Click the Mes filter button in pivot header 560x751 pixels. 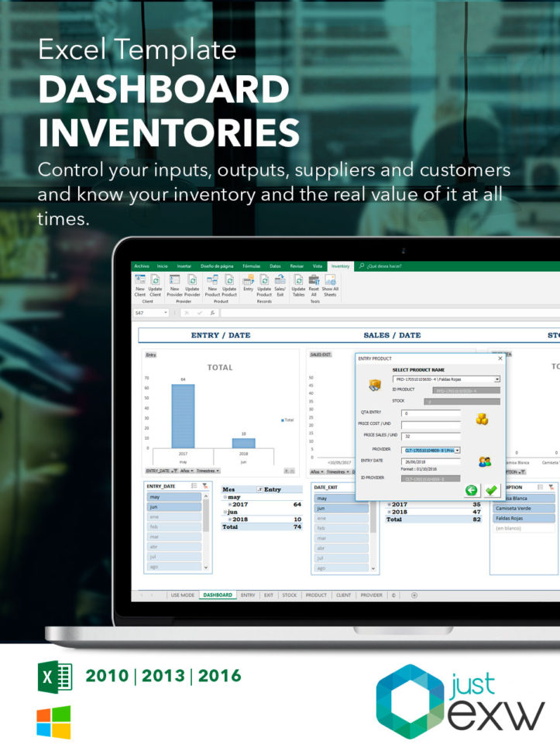[259, 489]
